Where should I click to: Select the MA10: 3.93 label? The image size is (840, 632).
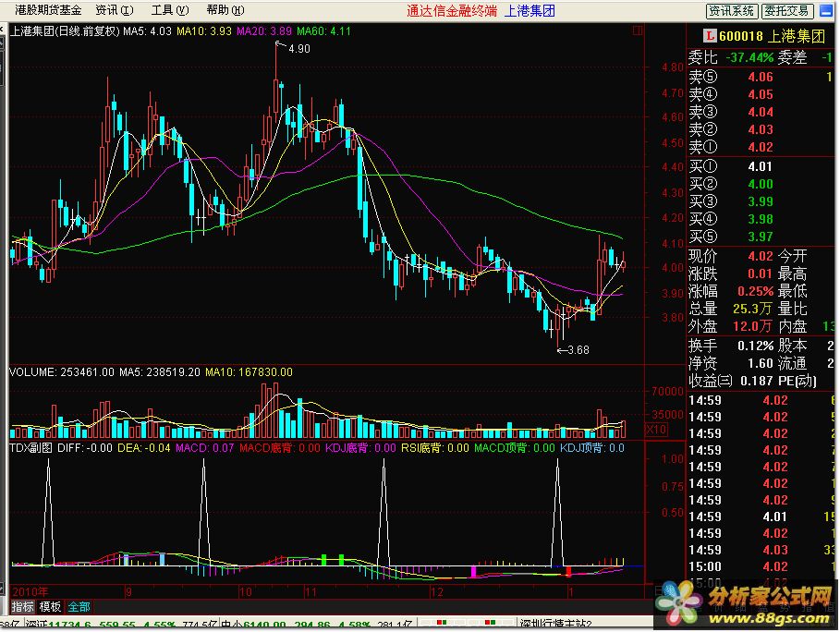point(204,31)
